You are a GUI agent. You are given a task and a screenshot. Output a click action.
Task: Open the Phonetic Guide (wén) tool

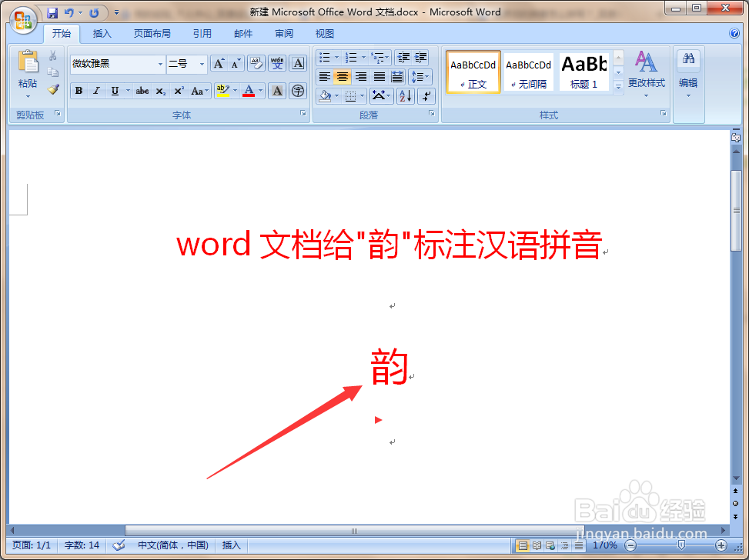click(277, 64)
